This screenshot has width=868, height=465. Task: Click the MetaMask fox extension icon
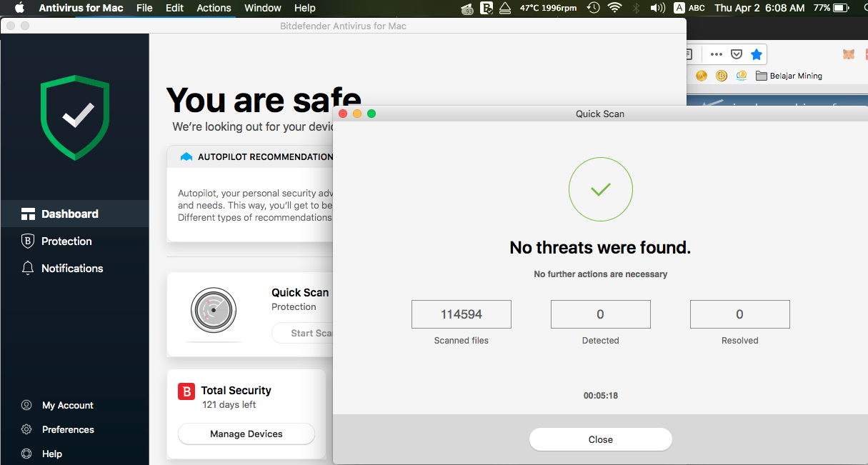(x=849, y=54)
